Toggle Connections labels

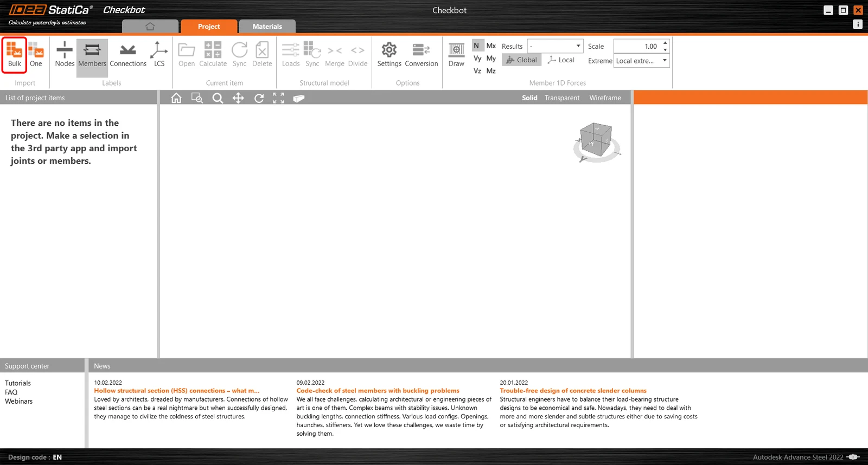[128, 55]
